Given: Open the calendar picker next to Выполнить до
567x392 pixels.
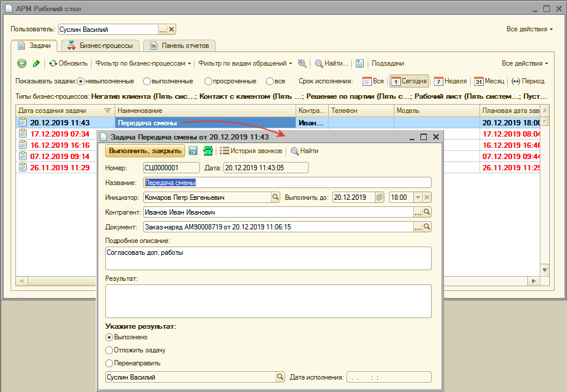Looking at the screenshot, I should click(x=380, y=197).
